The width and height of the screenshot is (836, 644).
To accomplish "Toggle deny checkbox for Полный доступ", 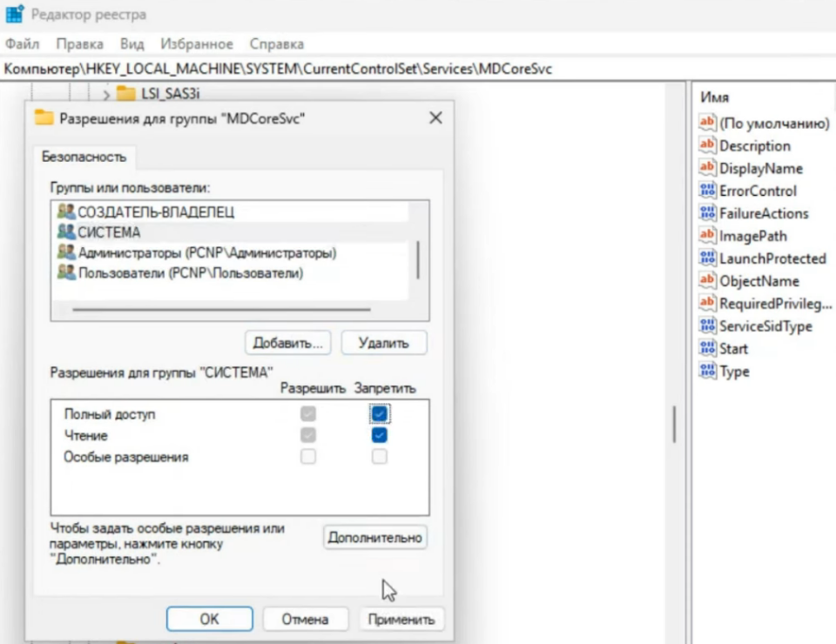I will (x=380, y=414).
